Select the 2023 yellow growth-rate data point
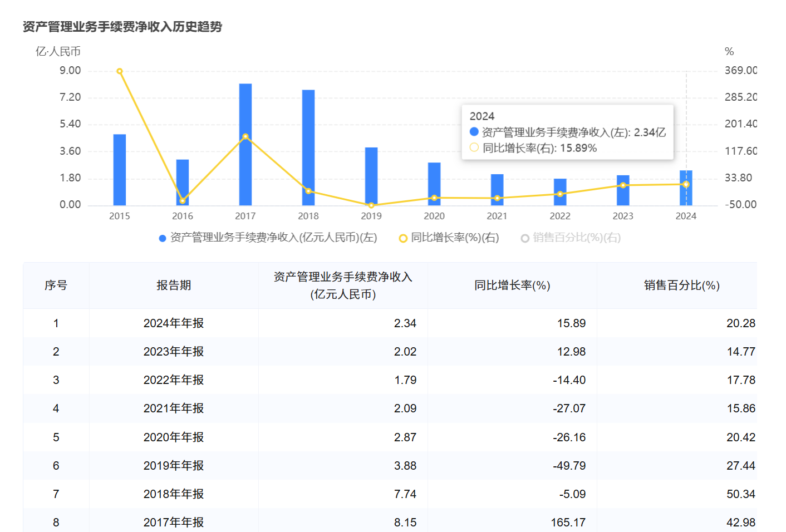 click(x=623, y=185)
